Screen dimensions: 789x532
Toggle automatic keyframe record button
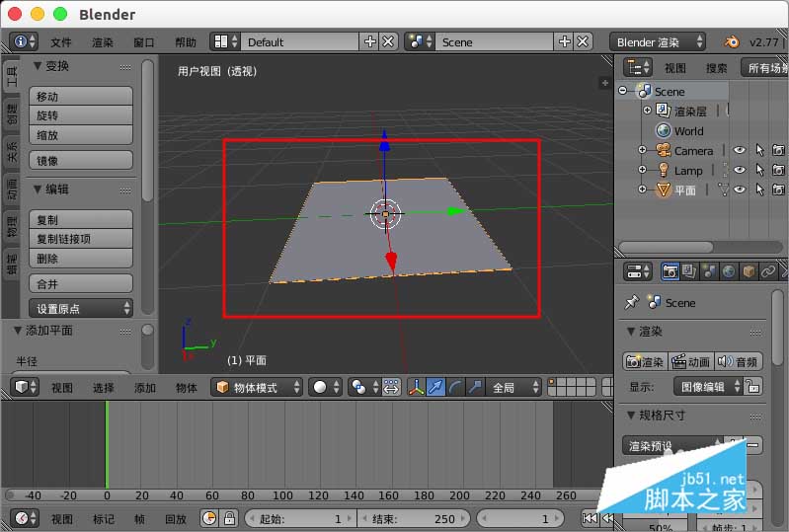(x=209, y=518)
